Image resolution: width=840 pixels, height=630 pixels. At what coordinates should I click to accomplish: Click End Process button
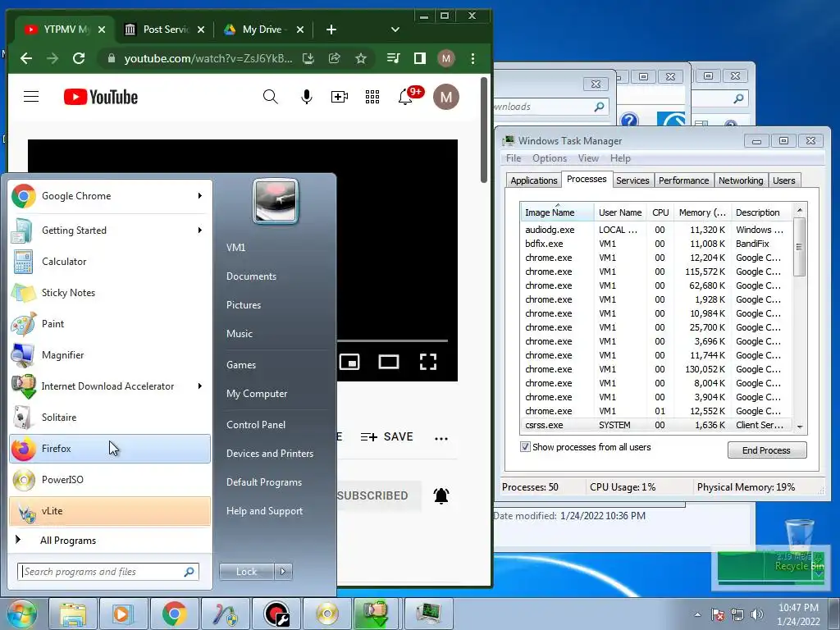point(766,450)
